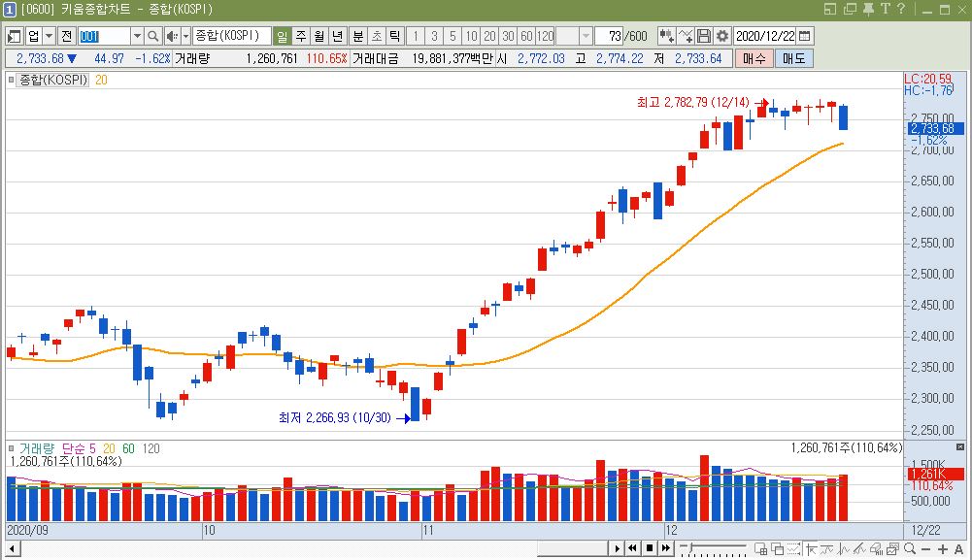Click the window layout icon in title bar

click(x=830, y=9)
